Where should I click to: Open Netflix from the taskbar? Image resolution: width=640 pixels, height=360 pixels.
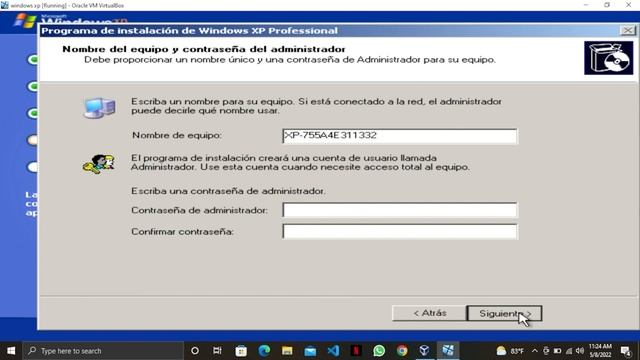(356, 351)
